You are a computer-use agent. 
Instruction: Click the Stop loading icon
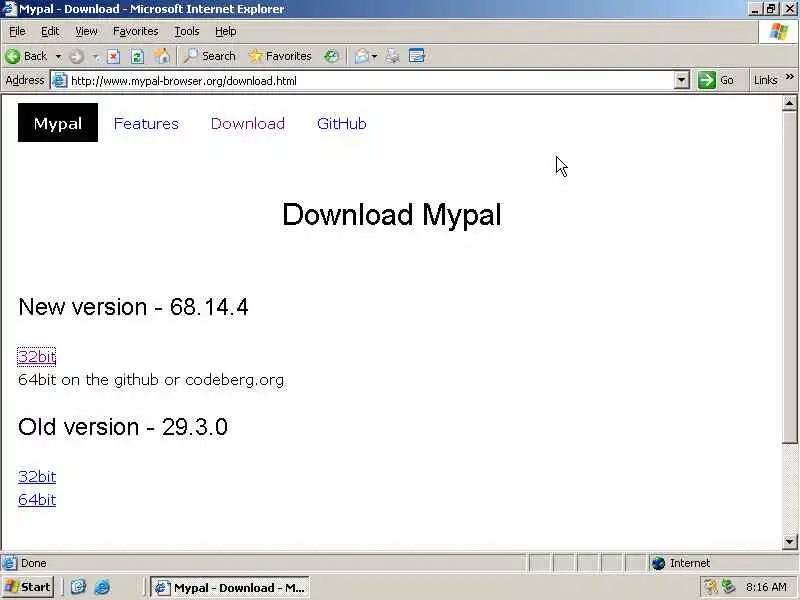pos(113,56)
